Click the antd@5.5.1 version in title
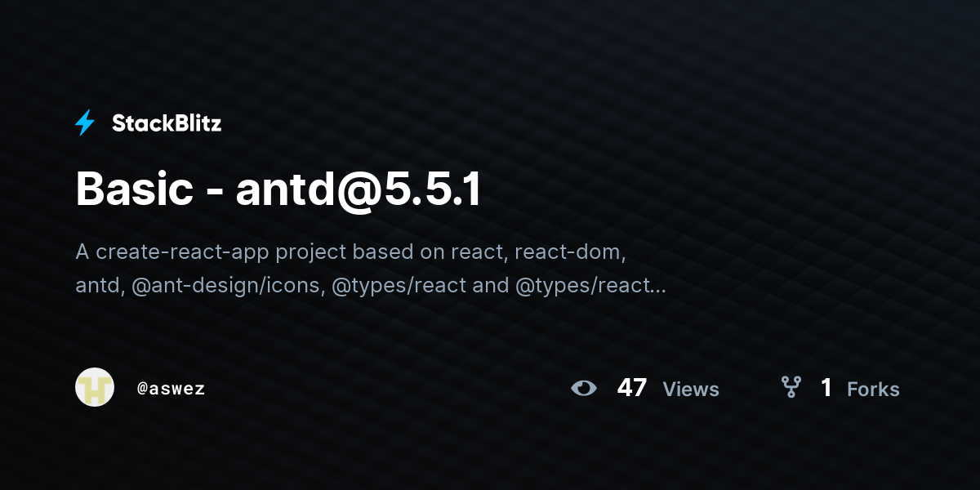The image size is (980, 490). point(359,189)
